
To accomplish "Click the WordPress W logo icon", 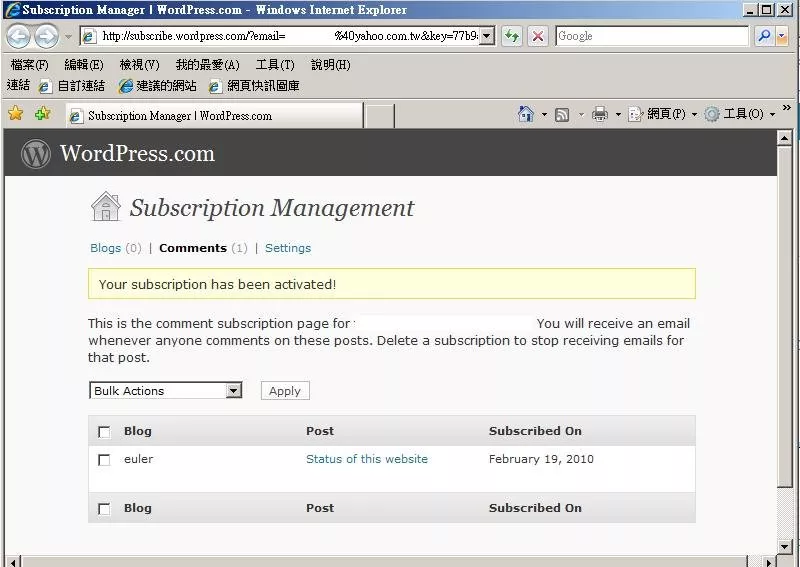I will pos(36,154).
